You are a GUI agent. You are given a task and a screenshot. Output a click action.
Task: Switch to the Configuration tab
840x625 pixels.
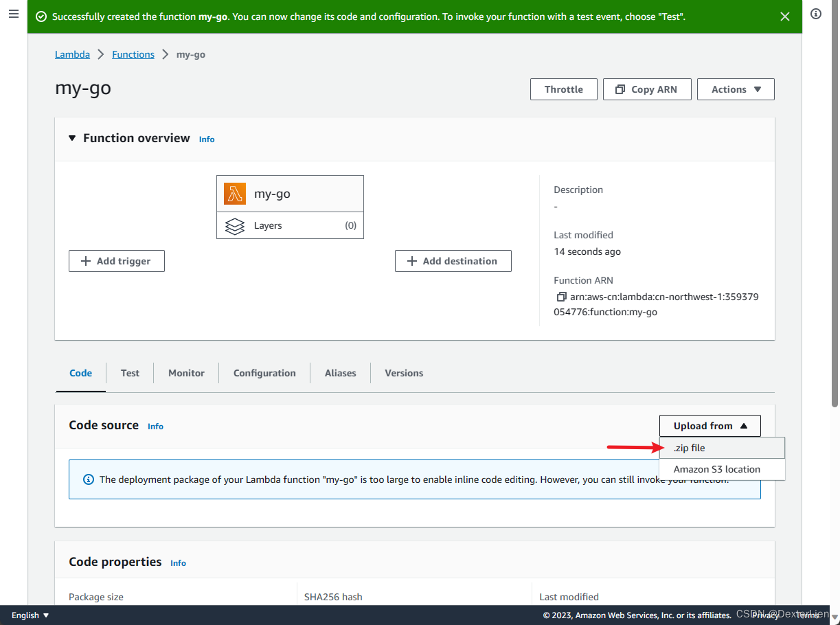click(x=264, y=373)
